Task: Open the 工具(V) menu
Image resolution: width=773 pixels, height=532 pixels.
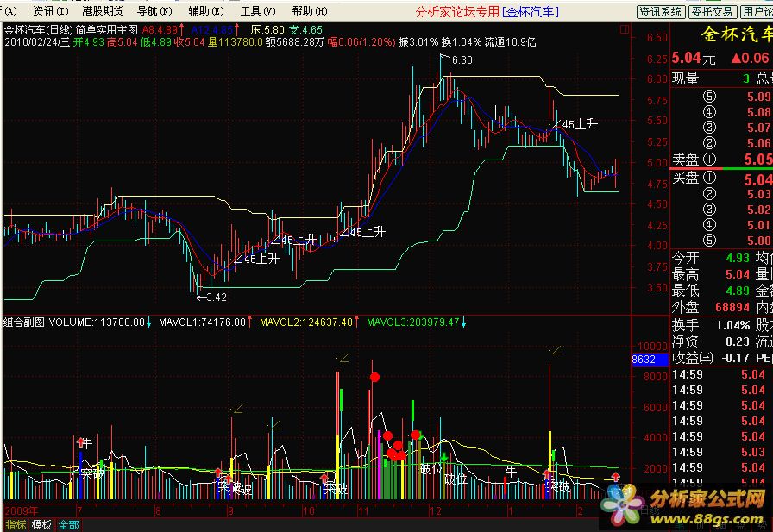Action: point(257,11)
